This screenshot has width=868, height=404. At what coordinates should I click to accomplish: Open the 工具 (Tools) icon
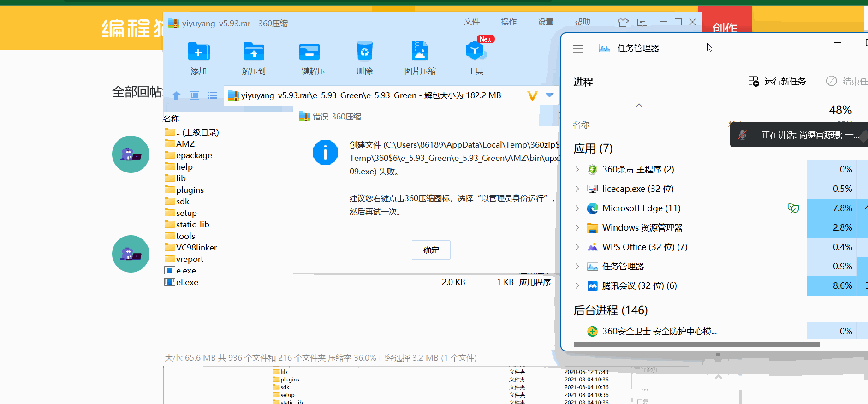point(476,51)
